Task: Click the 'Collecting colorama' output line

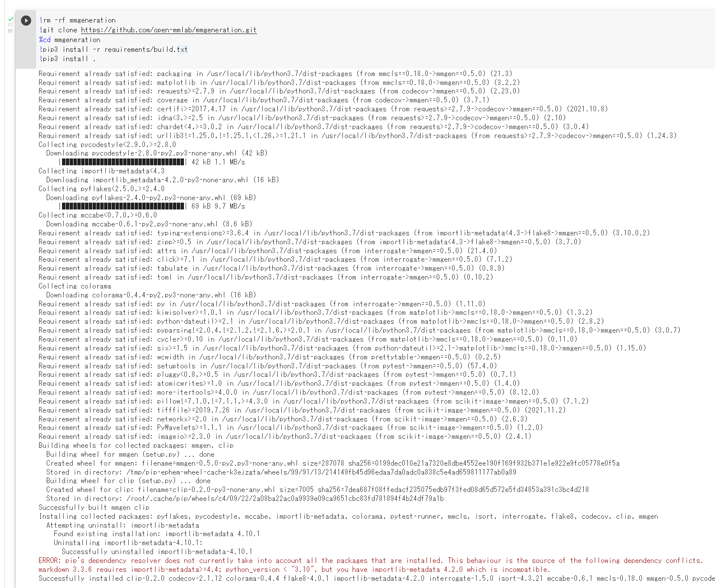Action: click(75, 286)
